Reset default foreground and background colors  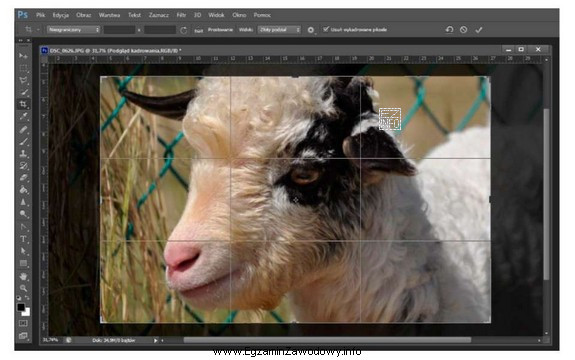19,298
